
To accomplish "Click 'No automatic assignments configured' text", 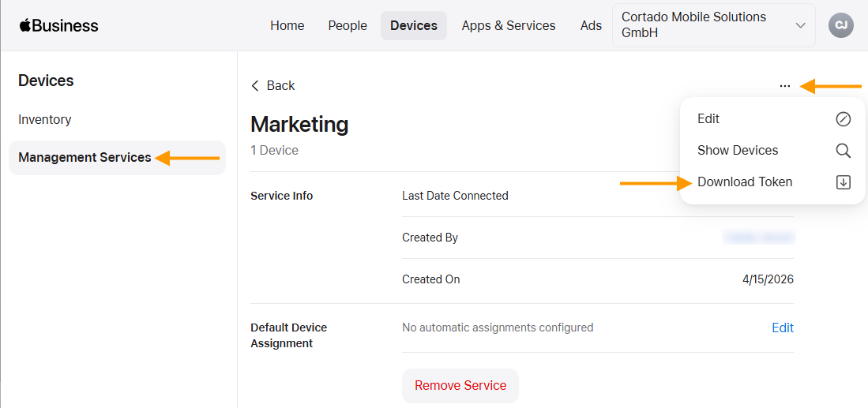I will (x=498, y=328).
